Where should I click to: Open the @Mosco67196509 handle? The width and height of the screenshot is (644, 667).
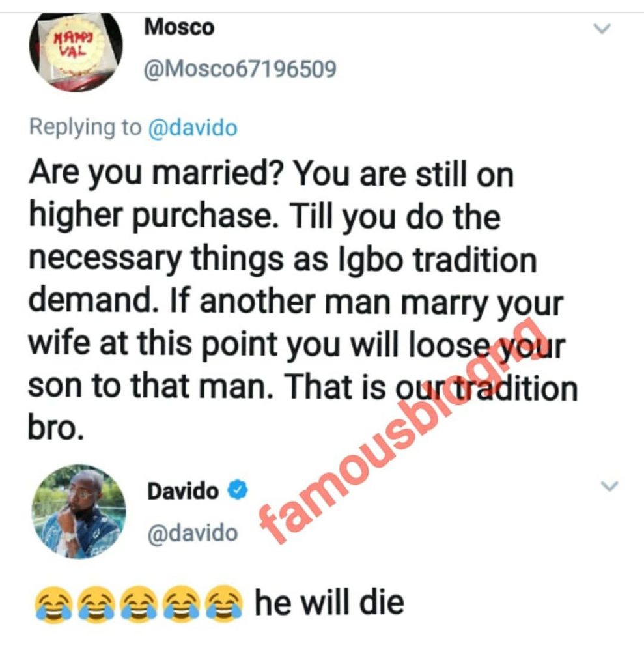click(240, 69)
